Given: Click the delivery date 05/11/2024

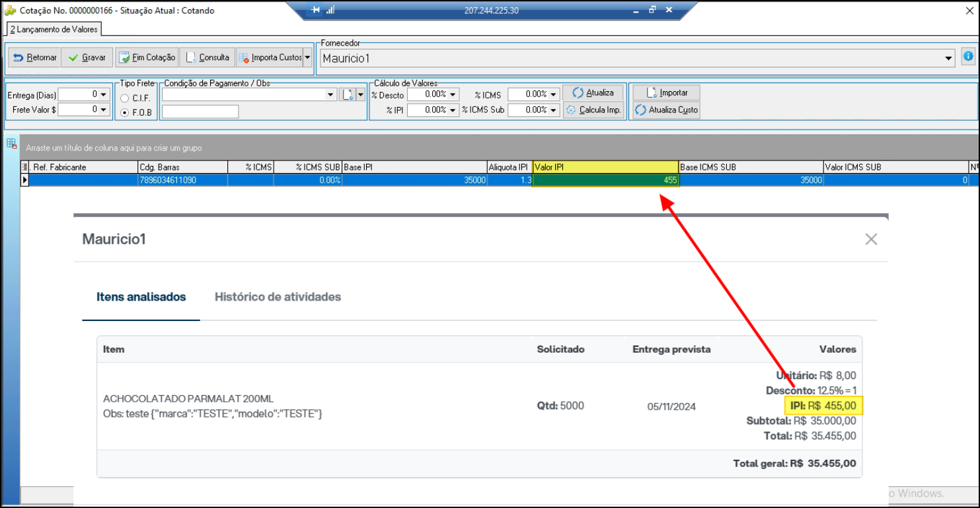Looking at the screenshot, I should tap(671, 407).
